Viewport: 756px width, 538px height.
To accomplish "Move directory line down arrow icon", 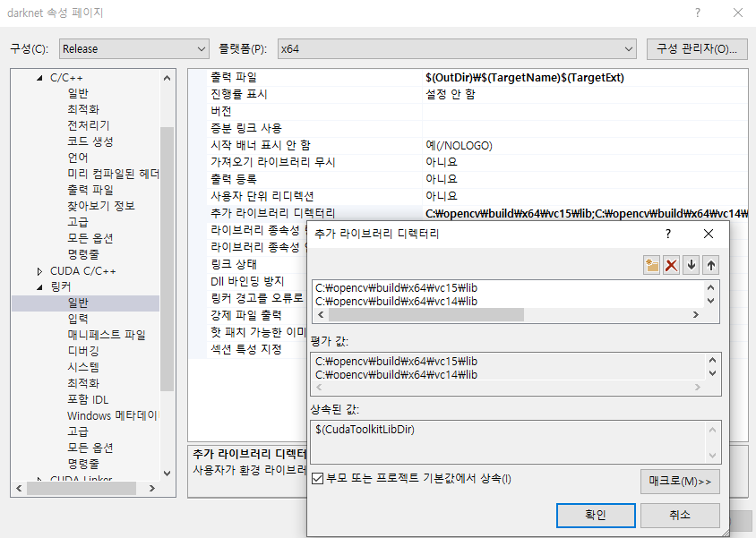I will pos(691,265).
